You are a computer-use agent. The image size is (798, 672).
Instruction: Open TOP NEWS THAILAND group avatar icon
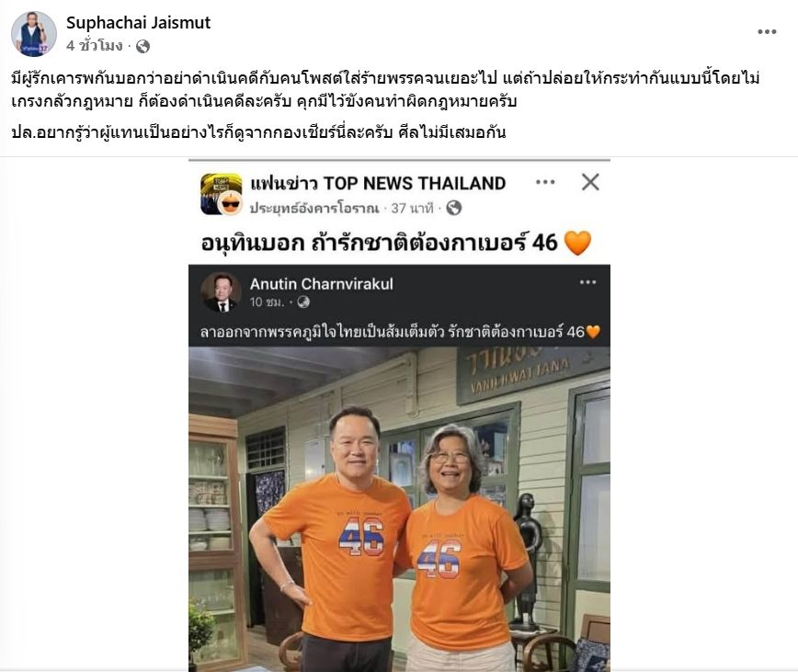click(222, 194)
